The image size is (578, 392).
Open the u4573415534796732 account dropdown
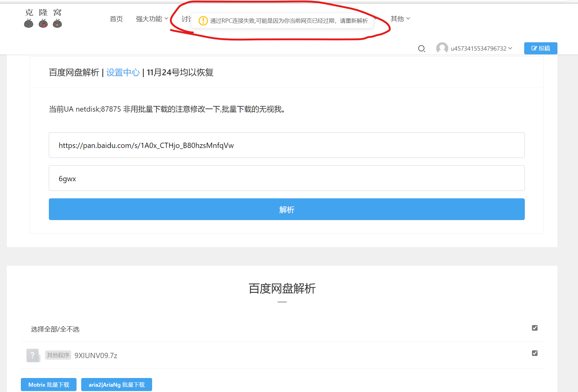pyautogui.click(x=481, y=48)
